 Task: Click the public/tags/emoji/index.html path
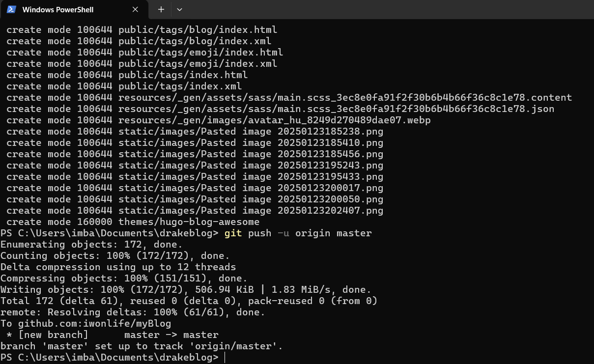pos(200,53)
